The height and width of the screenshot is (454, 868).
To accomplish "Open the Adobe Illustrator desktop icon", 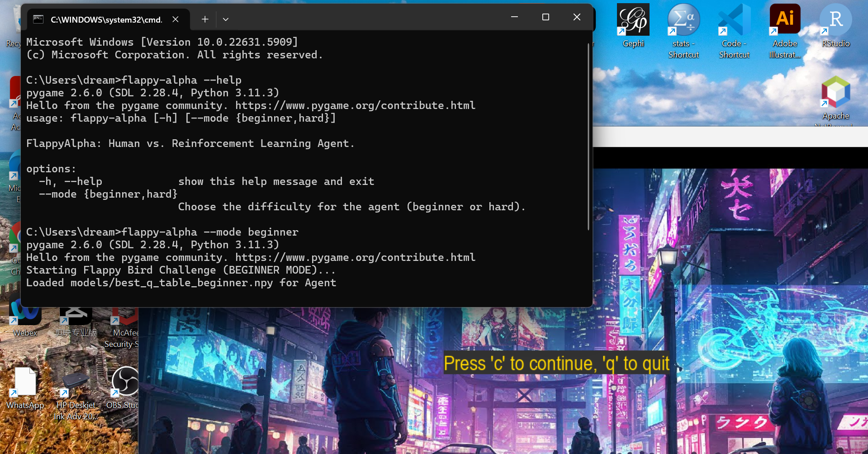I will click(785, 31).
